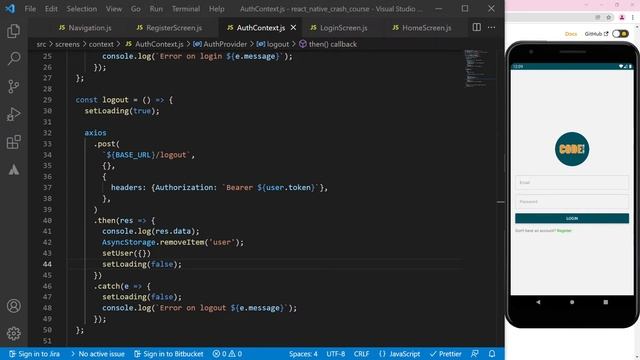Open errors and warnings problems indicator
Screen dimensions: 640x360
pyautogui.click(x=227, y=354)
